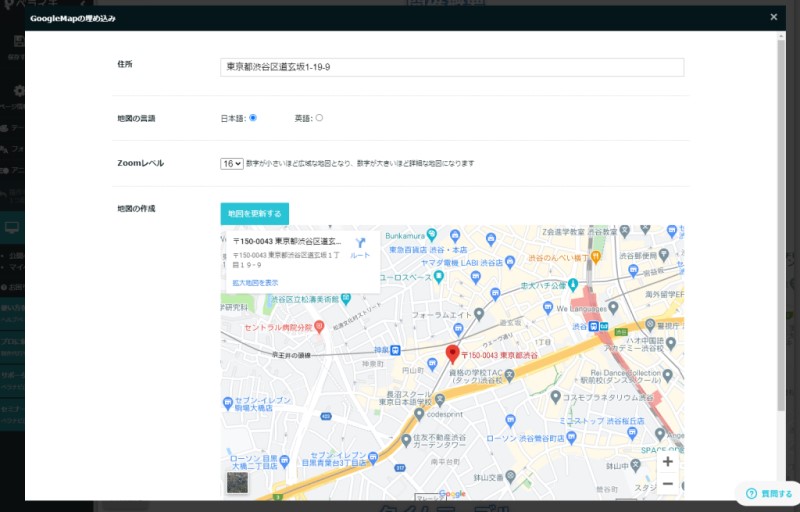
Task: Click the ローソン 渋谷鶯谷町店 store marker
Action: tap(571, 437)
